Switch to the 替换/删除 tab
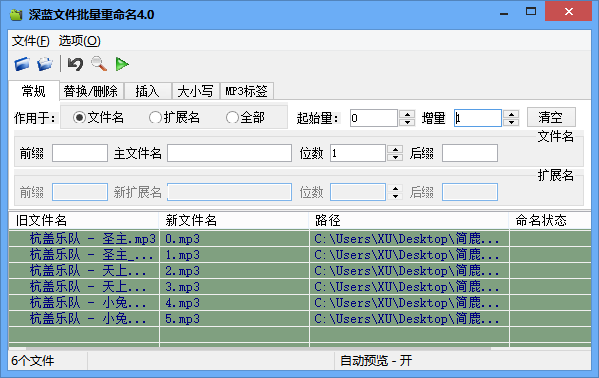The height and width of the screenshot is (378, 599). tap(91, 91)
